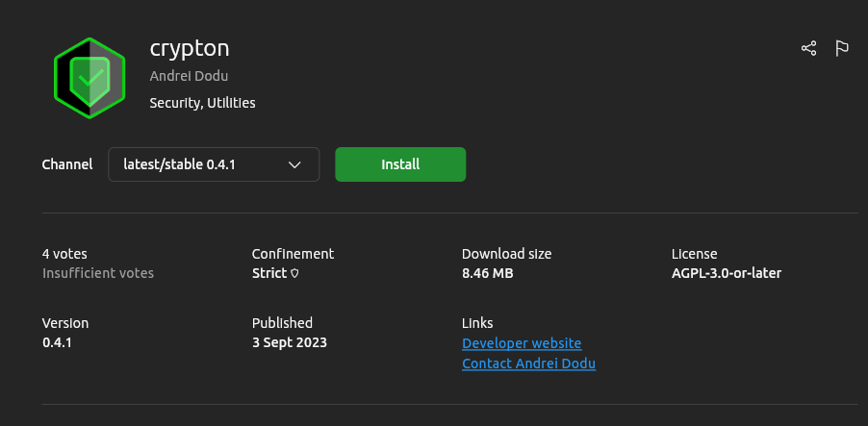Click the 4 votes rating text
868x426 pixels.
[64, 254]
